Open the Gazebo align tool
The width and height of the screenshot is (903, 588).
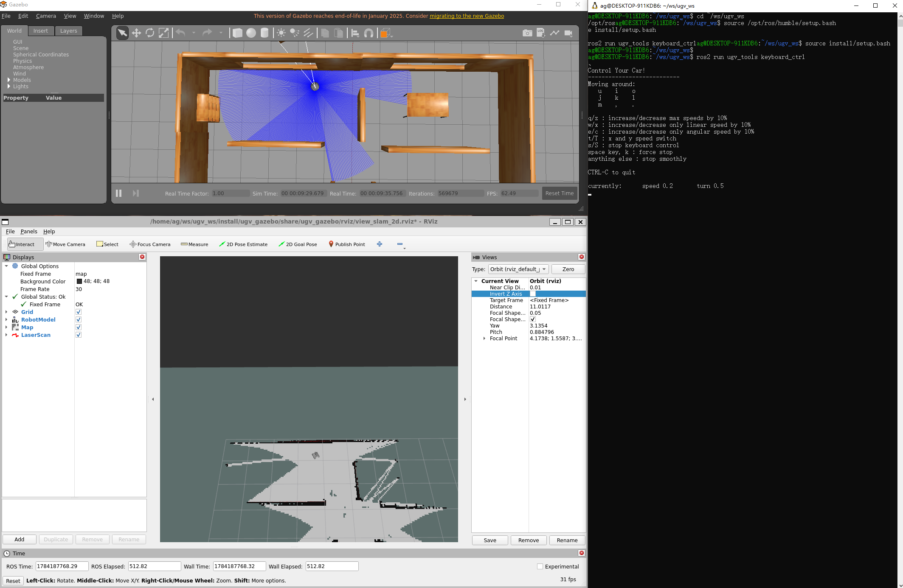[355, 33]
